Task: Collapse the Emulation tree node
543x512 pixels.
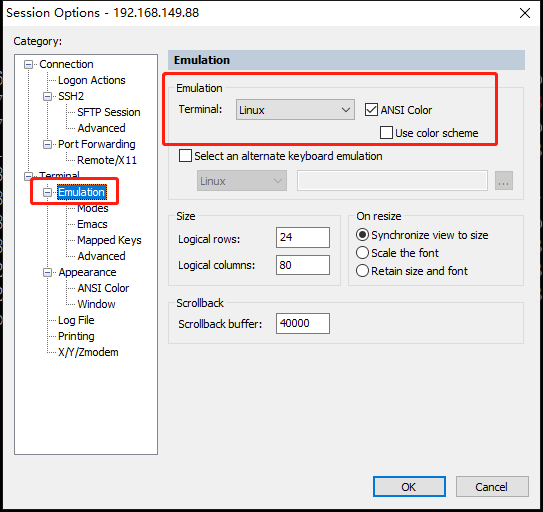Action: (x=47, y=192)
